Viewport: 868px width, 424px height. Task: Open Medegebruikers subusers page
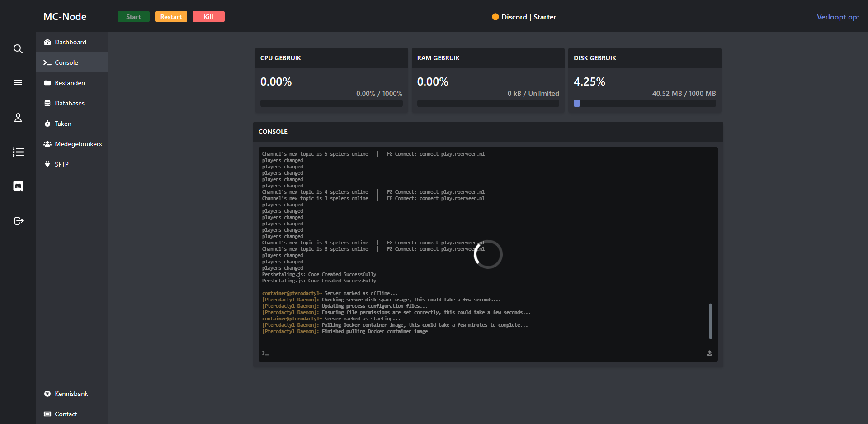coord(78,144)
